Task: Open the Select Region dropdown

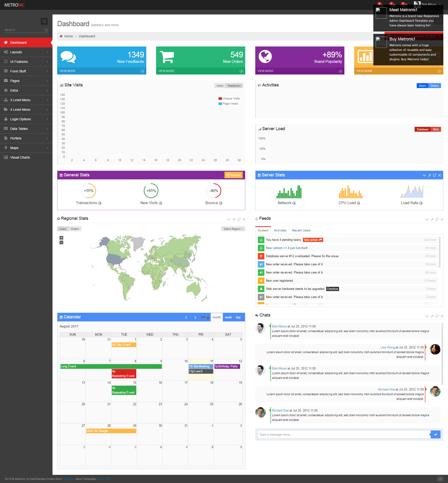Action: tap(233, 229)
